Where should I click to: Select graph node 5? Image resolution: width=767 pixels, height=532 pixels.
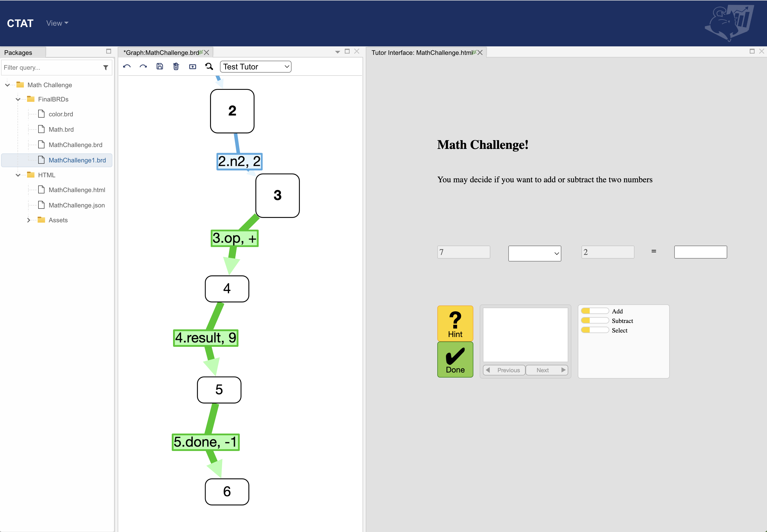[x=219, y=390]
